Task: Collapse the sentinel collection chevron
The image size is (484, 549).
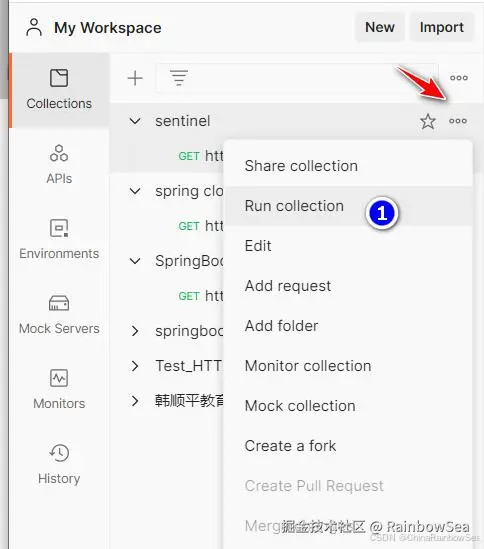Action: click(x=135, y=121)
